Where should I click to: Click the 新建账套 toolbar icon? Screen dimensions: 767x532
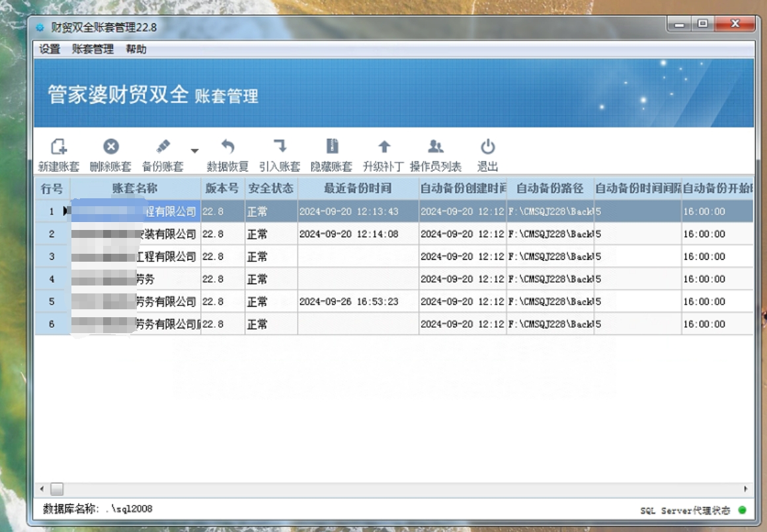point(58,147)
